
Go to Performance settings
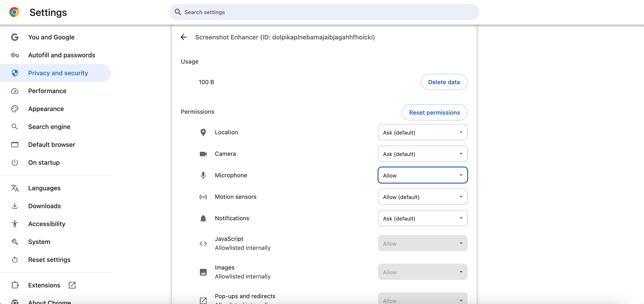(x=55, y=91)
